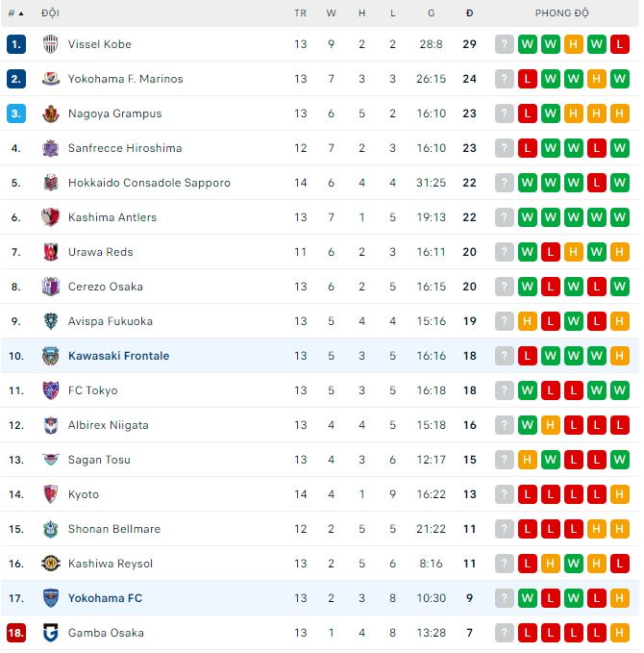The width and height of the screenshot is (644, 653).
Task: Click the Nagoya Grampus team logo
Action: (x=51, y=113)
